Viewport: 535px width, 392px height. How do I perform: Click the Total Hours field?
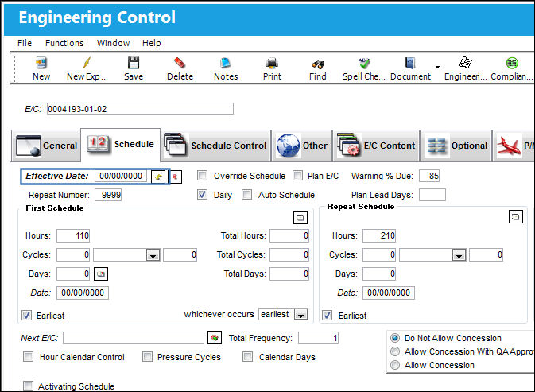(x=289, y=235)
